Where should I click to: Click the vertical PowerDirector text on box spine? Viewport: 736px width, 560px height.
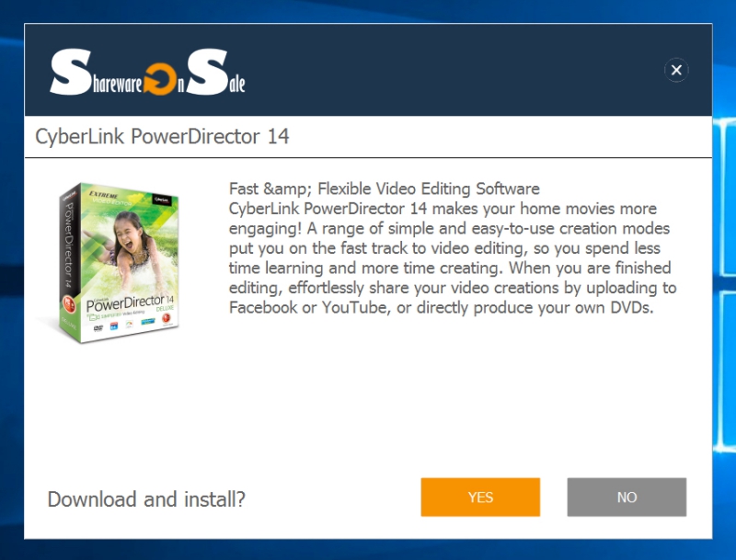pos(69,244)
